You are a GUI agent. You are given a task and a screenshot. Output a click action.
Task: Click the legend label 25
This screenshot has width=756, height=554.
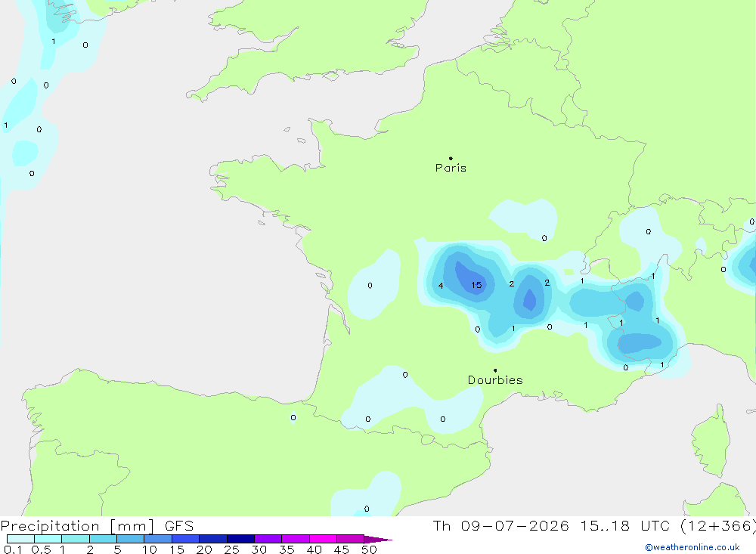point(231,549)
